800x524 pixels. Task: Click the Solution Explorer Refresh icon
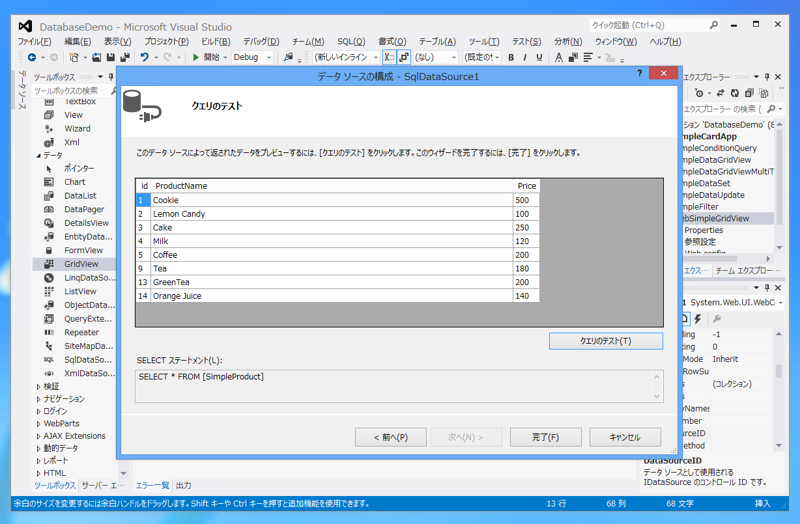[734, 93]
